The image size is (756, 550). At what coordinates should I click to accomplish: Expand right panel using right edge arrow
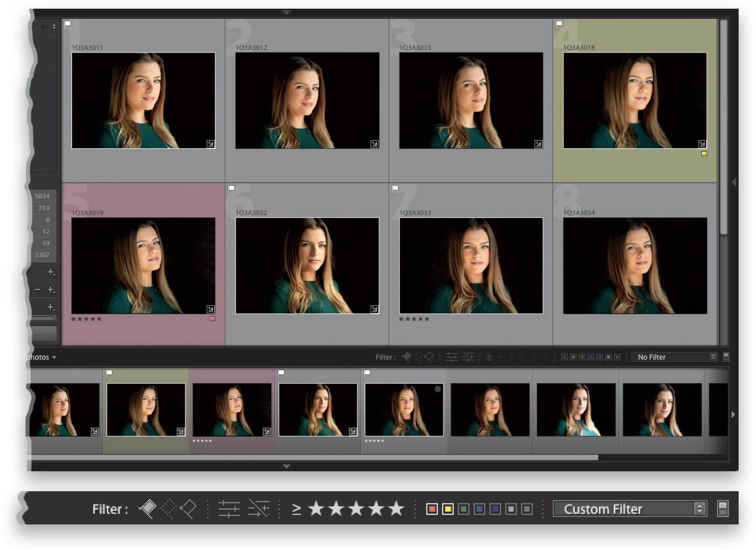tap(734, 182)
